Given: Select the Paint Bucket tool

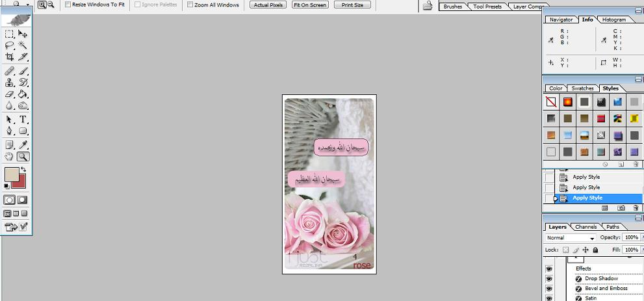Looking at the screenshot, I should [x=23, y=94].
